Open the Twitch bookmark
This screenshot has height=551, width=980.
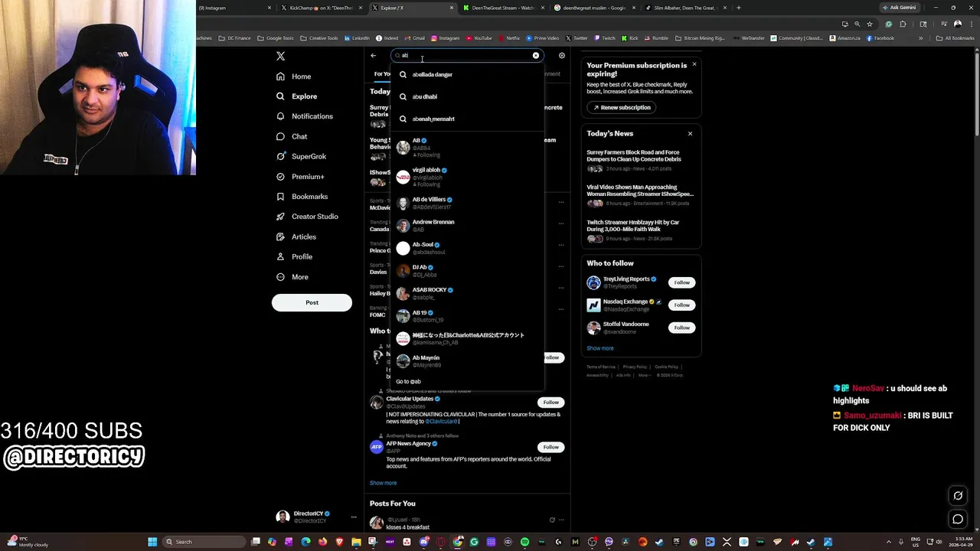click(x=605, y=38)
